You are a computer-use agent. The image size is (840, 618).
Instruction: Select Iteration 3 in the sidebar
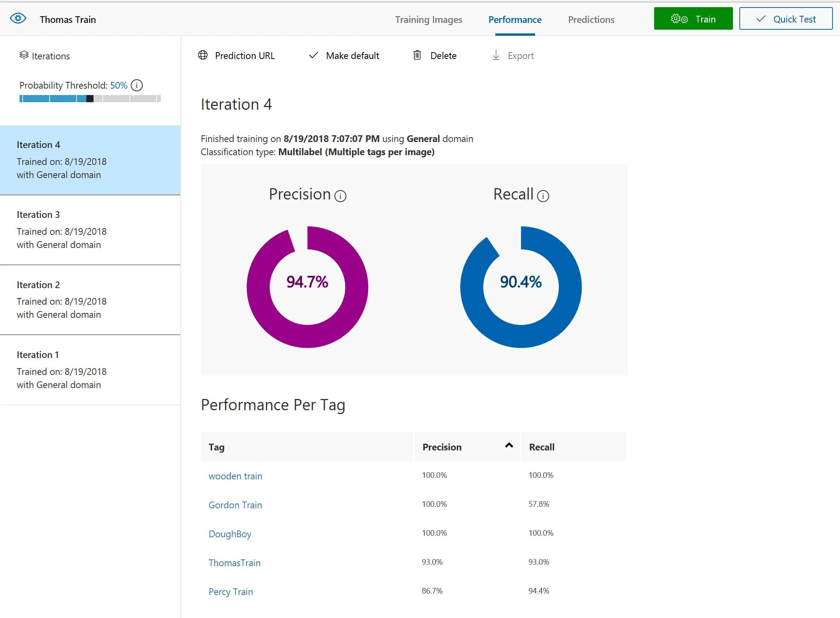90,230
